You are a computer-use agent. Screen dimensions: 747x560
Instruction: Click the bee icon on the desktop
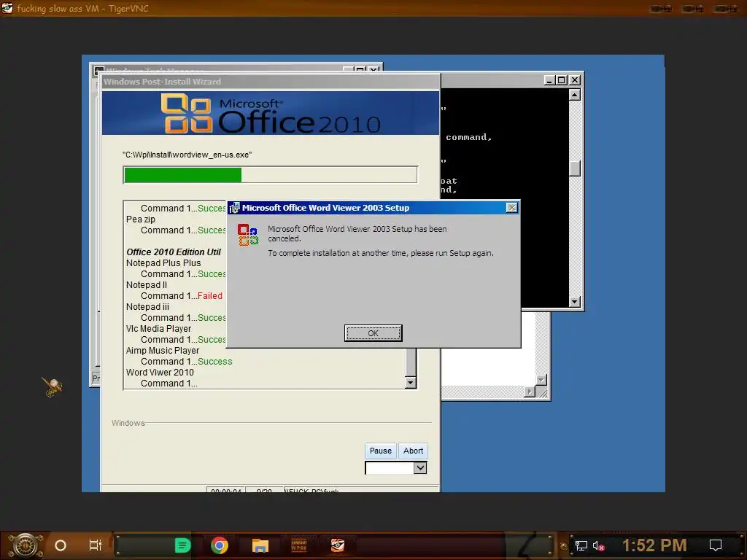(x=52, y=386)
